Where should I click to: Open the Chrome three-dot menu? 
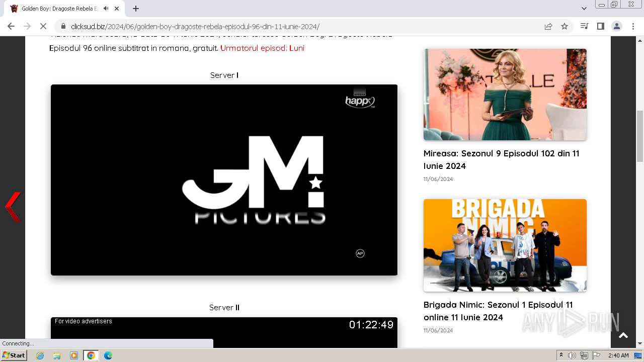point(633,26)
